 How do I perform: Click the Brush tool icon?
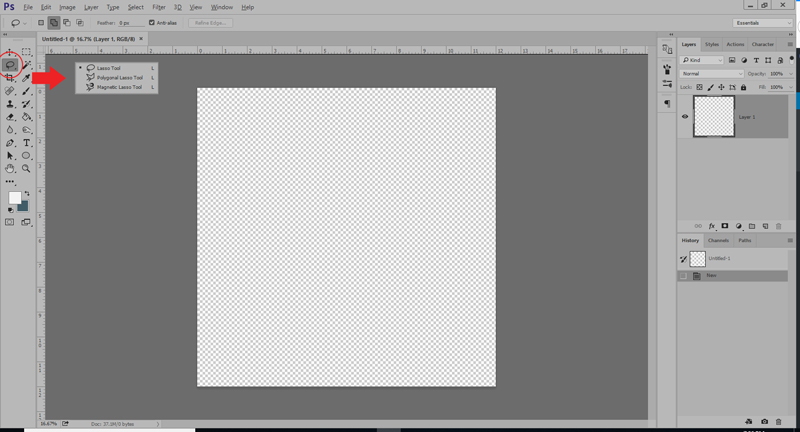[x=27, y=91]
